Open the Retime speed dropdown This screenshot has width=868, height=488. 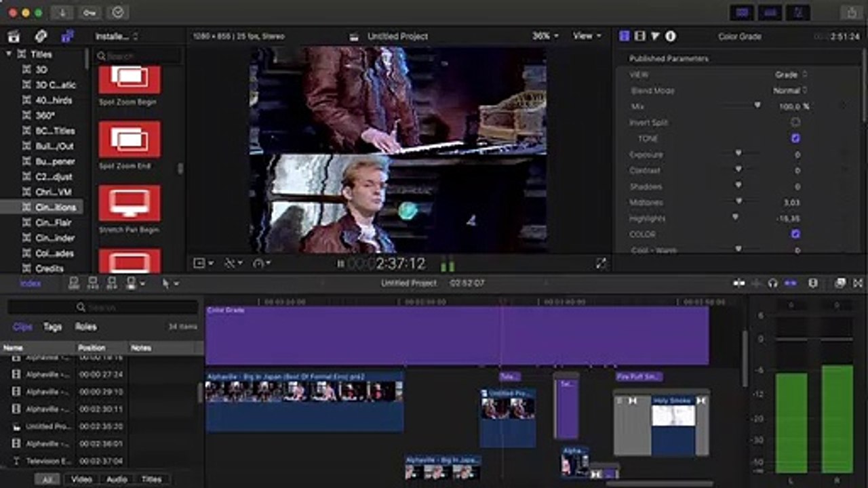coord(262,264)
